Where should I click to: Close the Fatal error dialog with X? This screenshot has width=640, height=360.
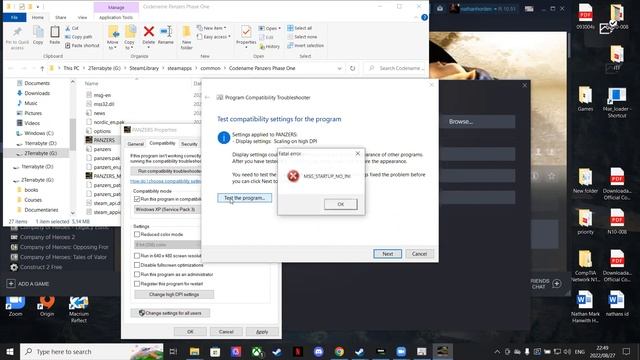(358, 153)
